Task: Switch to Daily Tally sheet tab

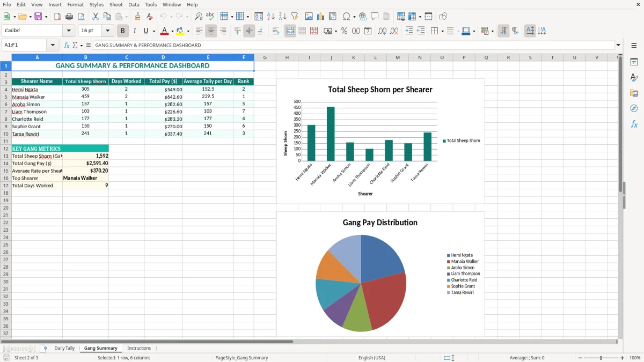Action: coord(64,349)
